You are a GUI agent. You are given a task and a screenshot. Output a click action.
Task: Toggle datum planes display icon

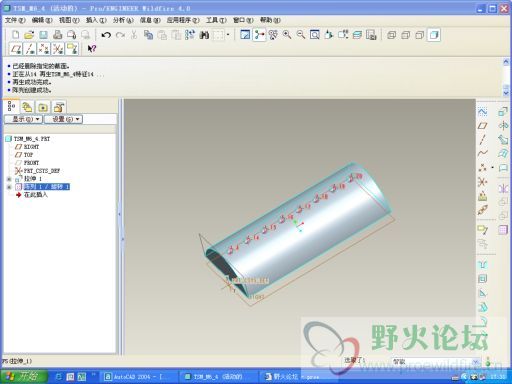(16, 49)
